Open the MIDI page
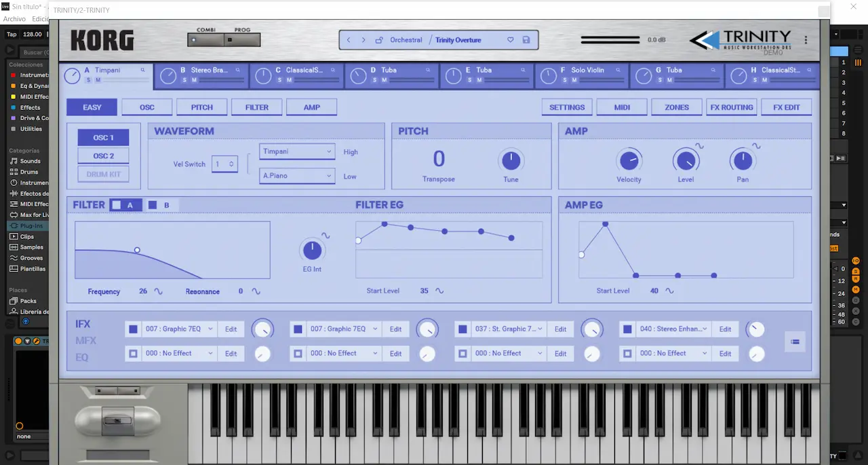Viewport: 868px width, 465px height. pyautogui.click(x=622, y=107)
